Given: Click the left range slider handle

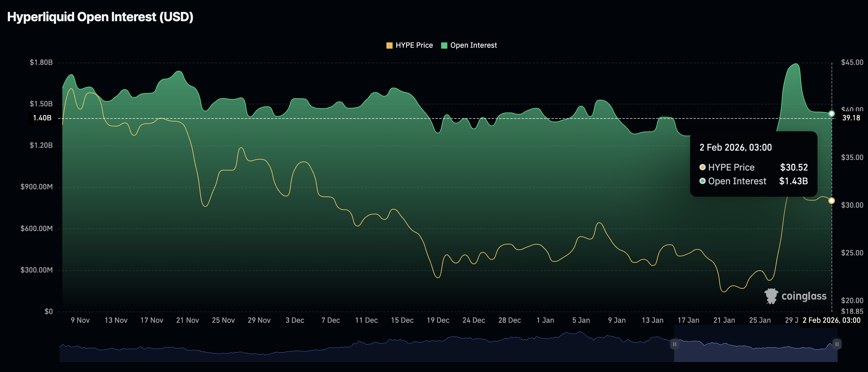Looking at the screenshot, I should (x=675, y=344).
